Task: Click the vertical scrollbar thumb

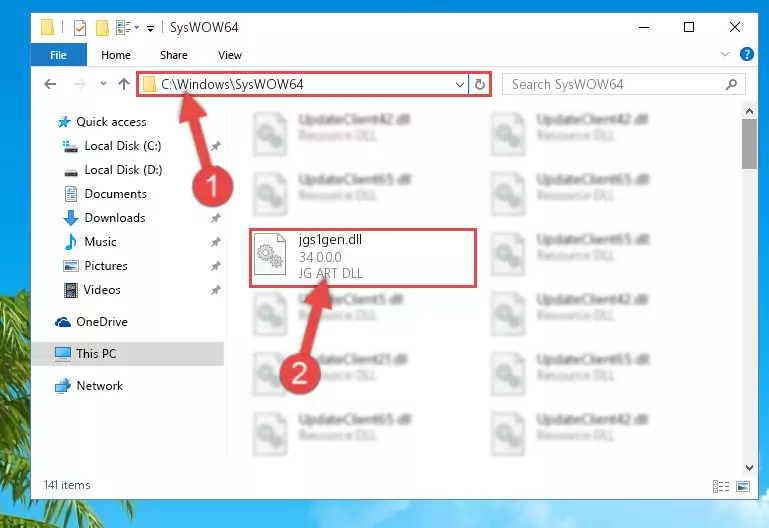Action: pos(749,144)
